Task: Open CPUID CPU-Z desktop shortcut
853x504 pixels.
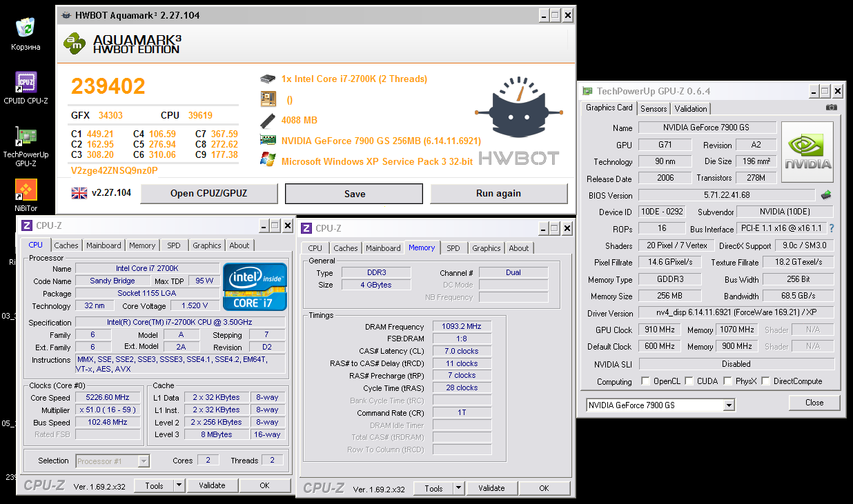Action: (x=26, y=82)
